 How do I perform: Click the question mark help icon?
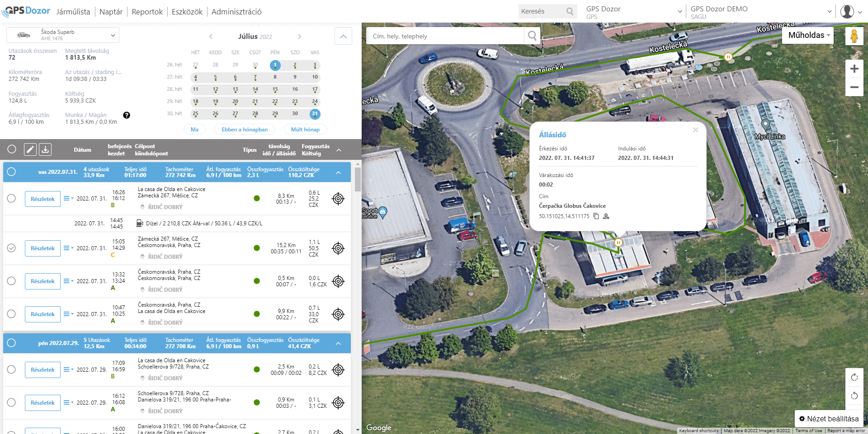(x=127, y=115)
